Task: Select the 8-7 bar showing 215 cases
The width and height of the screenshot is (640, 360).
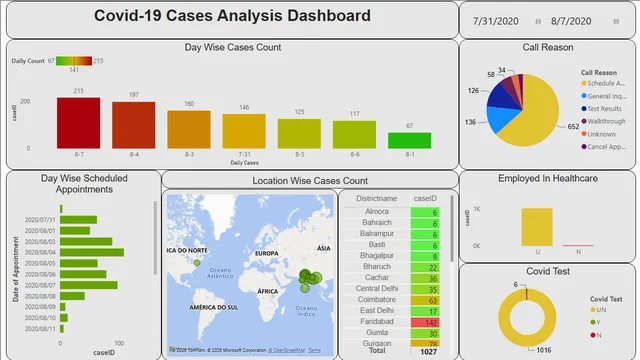Action: click(x=78, y=123)
